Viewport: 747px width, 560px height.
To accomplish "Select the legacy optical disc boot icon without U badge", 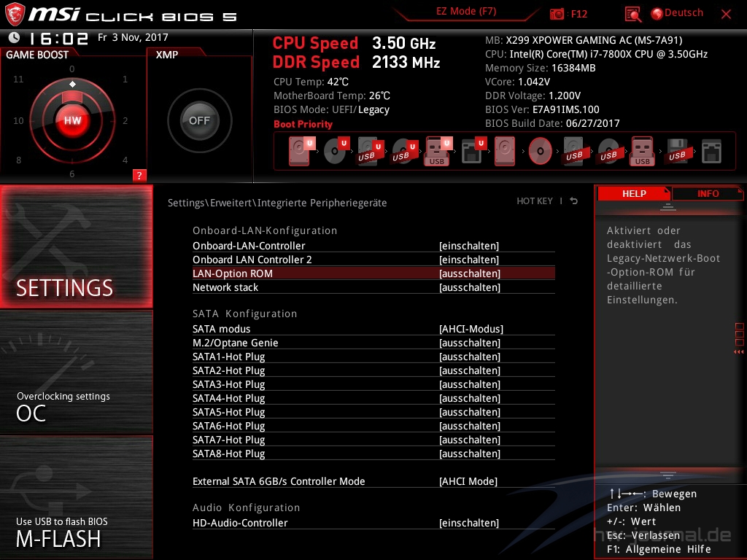I will (541, 151).
